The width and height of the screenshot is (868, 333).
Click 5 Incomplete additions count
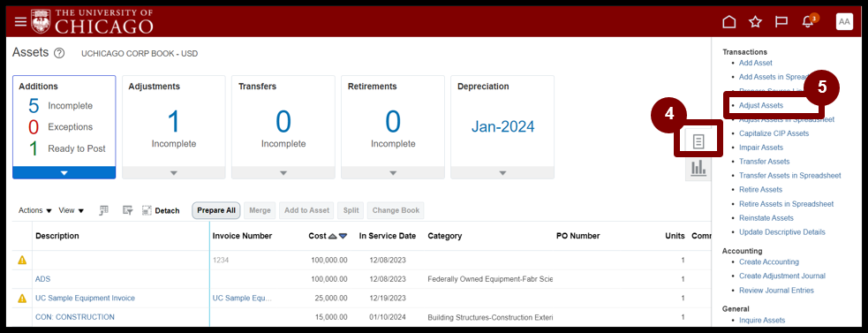click(33, 106)
